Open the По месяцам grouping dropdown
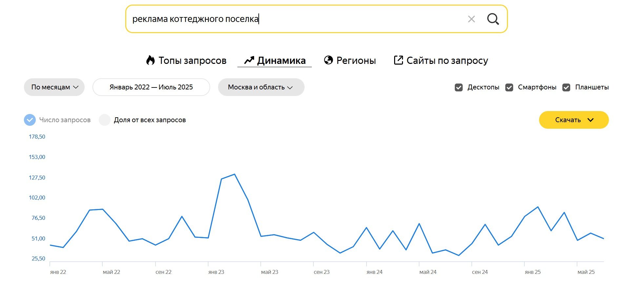 54,87
